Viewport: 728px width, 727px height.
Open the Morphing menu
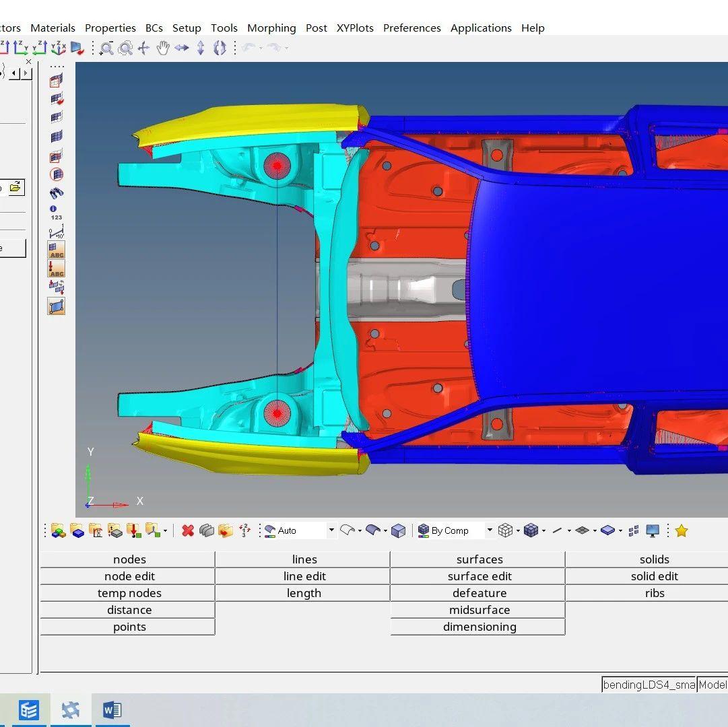pyautogui.click(x=271, y=28)
